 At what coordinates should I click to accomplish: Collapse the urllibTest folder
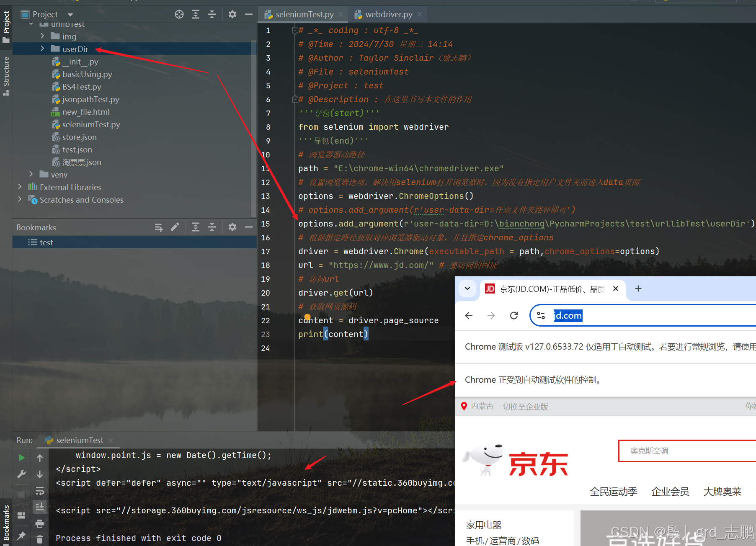tap(31, 24)
